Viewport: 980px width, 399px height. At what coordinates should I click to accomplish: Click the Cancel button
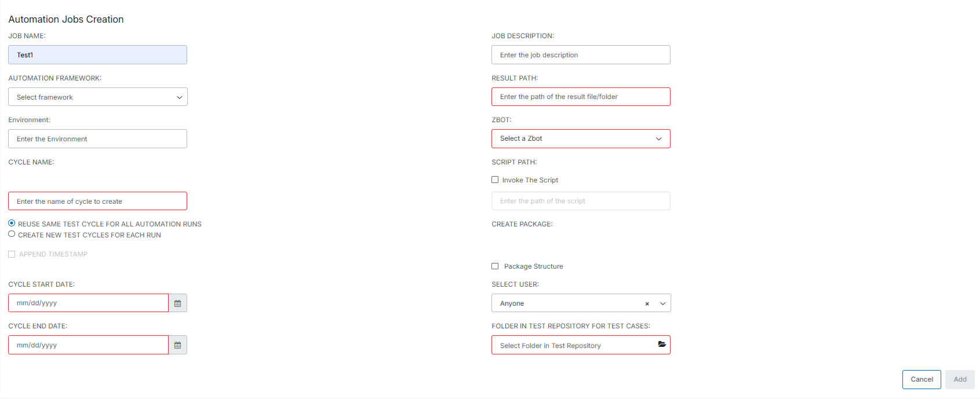[921, 380]
